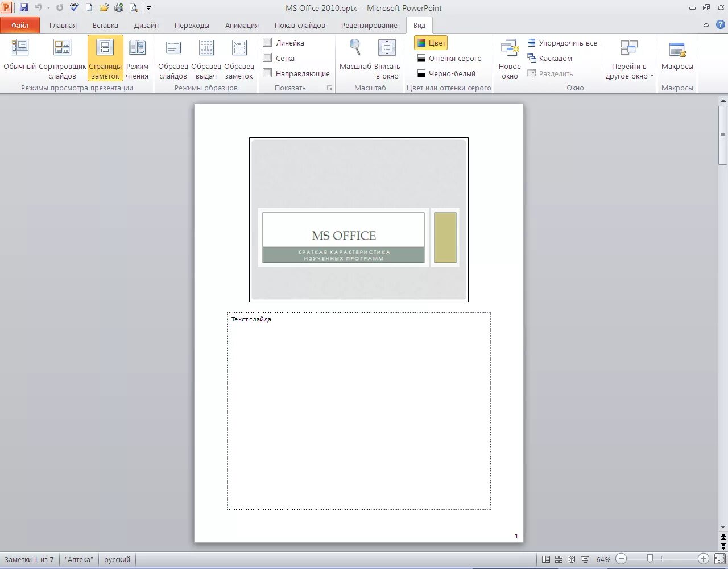This screenshot has height=569, width=728.
Task: Enable the Сетка checkbox
Action: click(x=267, y=57)
